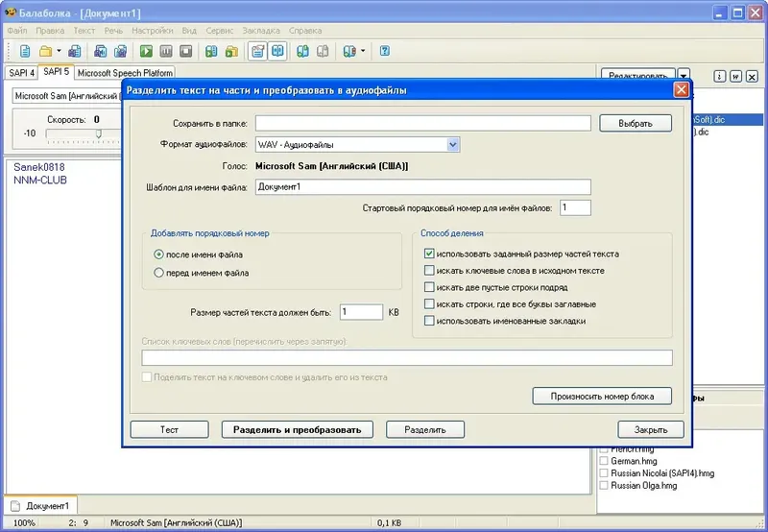Open the arrow beside 'Редактировать' button
The image size is (768, 532).
pyautogui.click(x=684, y=75)
